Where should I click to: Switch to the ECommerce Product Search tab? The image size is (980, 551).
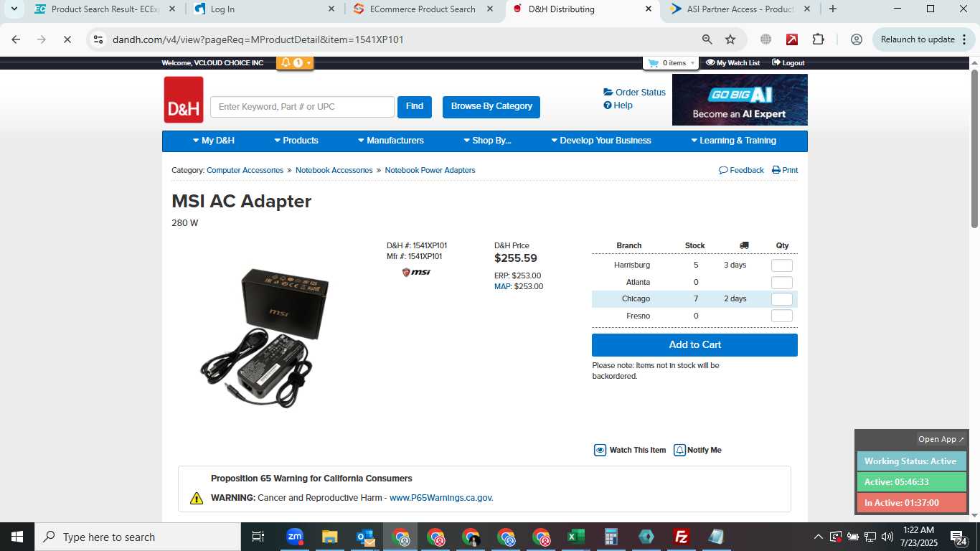(423, 9)
